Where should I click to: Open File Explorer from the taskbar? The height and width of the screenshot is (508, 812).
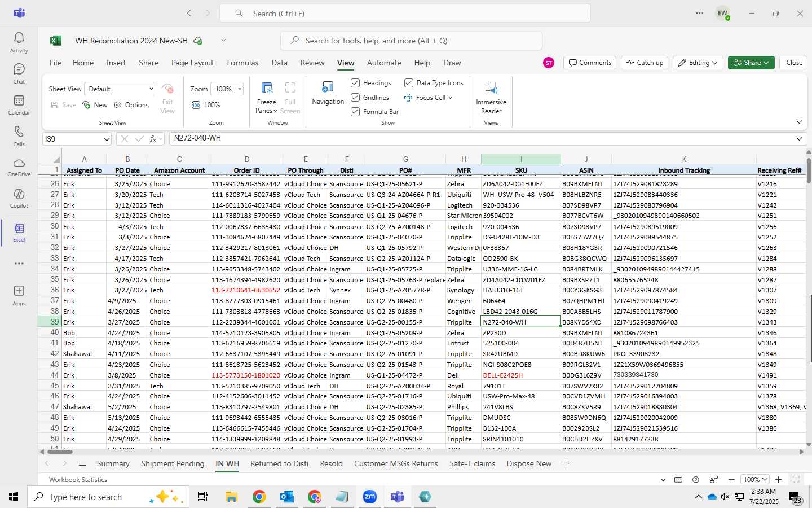pyautogui.click(x=231, y=497)
